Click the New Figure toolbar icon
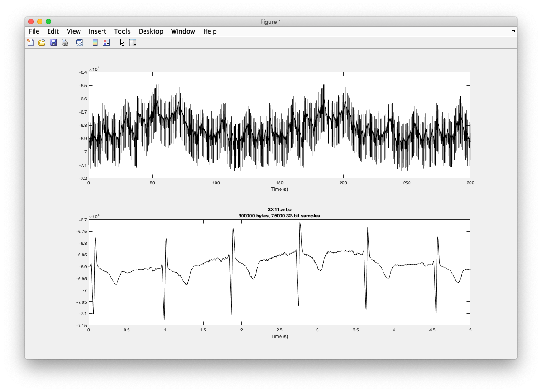 coord(30,42)
